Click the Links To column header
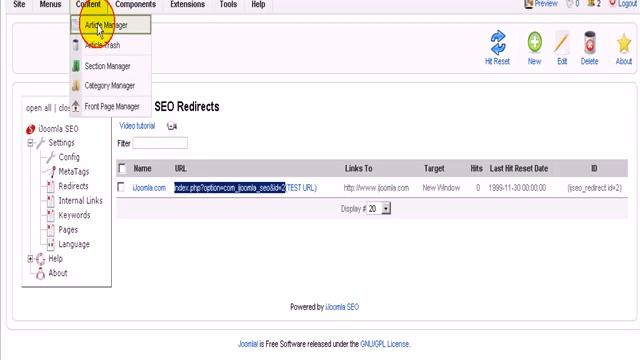Viewport: 640px width, 360px height. point(358,168)
